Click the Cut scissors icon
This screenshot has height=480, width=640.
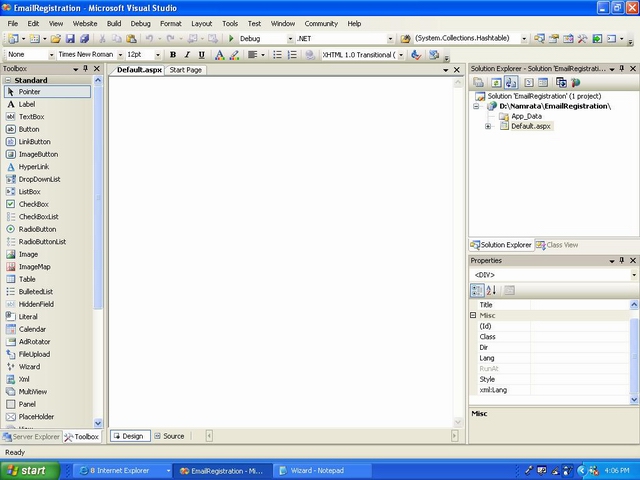click(102, 39)
